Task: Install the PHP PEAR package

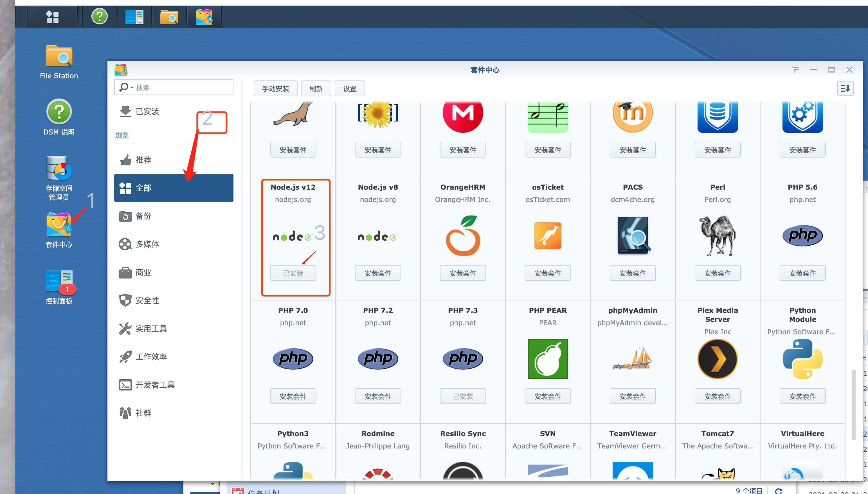Action: [547, 396]
